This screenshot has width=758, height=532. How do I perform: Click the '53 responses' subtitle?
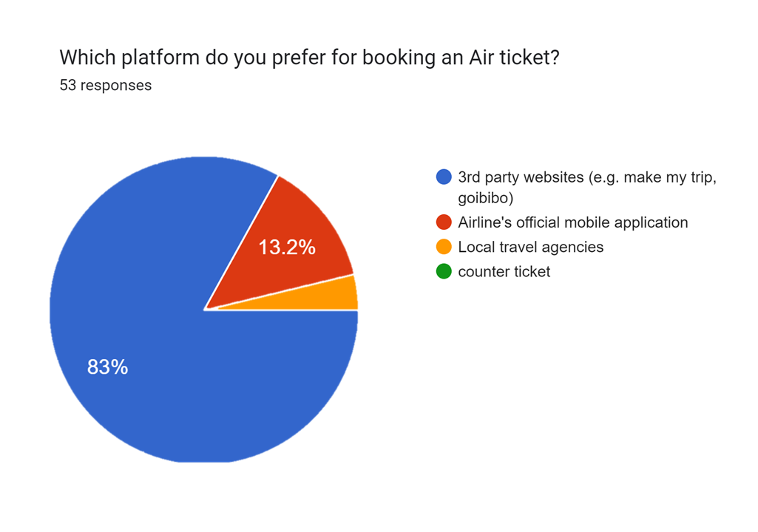106,85
